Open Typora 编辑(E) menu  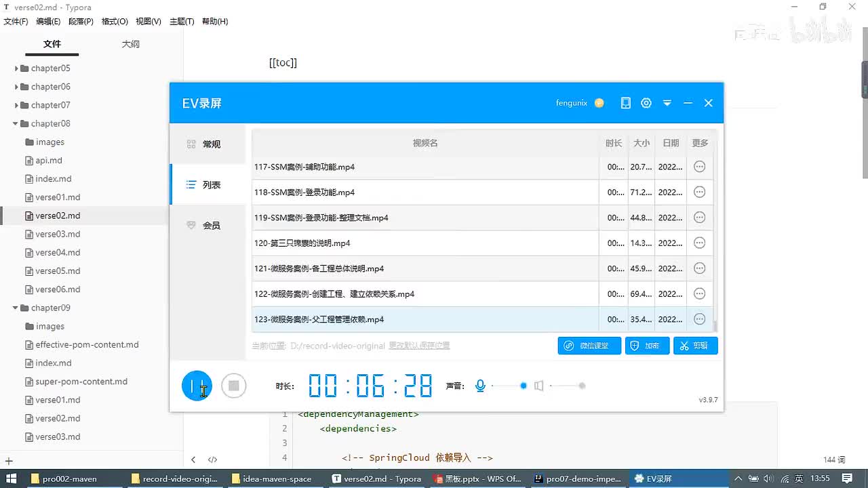(x=48, y=22)
